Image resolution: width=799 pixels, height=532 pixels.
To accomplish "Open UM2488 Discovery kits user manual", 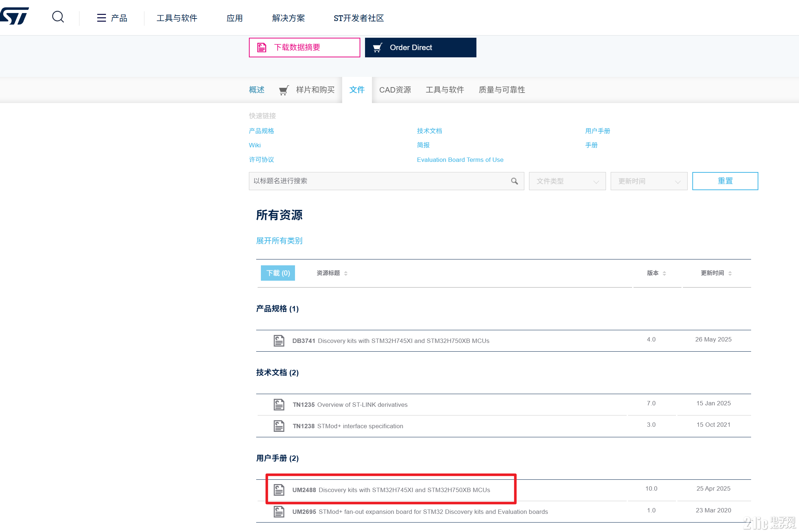I will tap(391, 490).
